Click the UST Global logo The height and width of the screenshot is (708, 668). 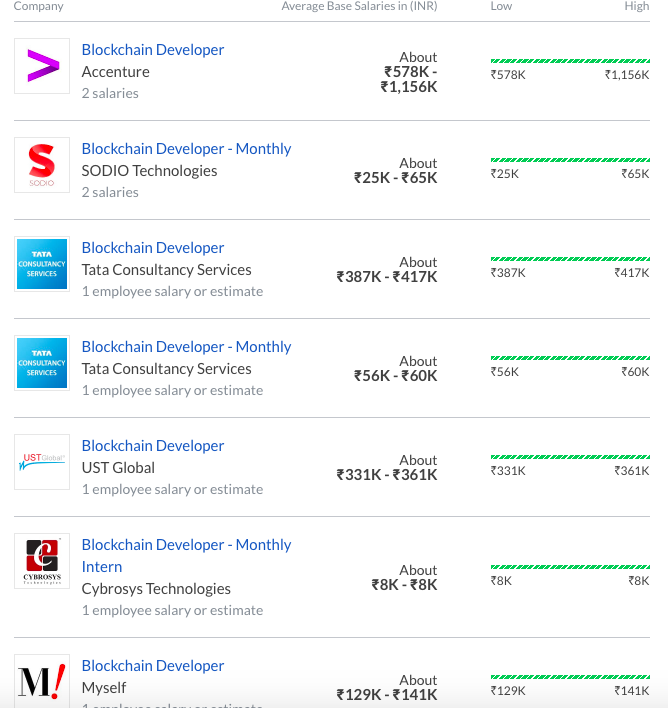pyautogui.click(x=42, y=462)
